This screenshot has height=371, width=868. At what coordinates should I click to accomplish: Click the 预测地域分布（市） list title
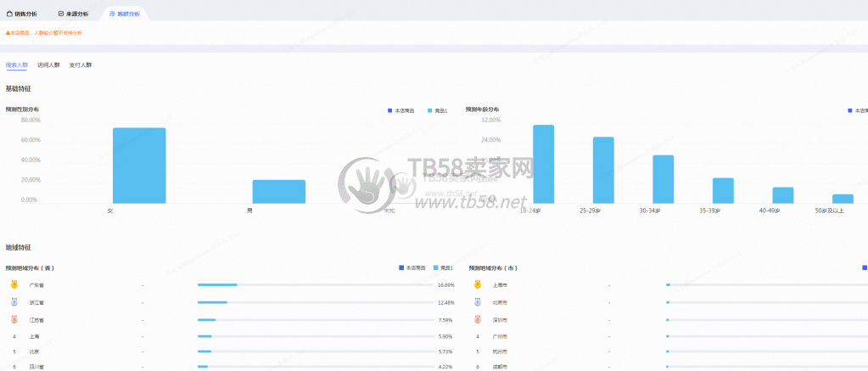pos(493,268)
